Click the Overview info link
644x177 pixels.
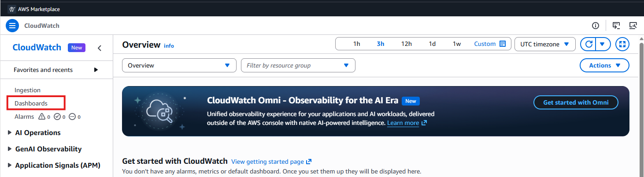point(169,45)
